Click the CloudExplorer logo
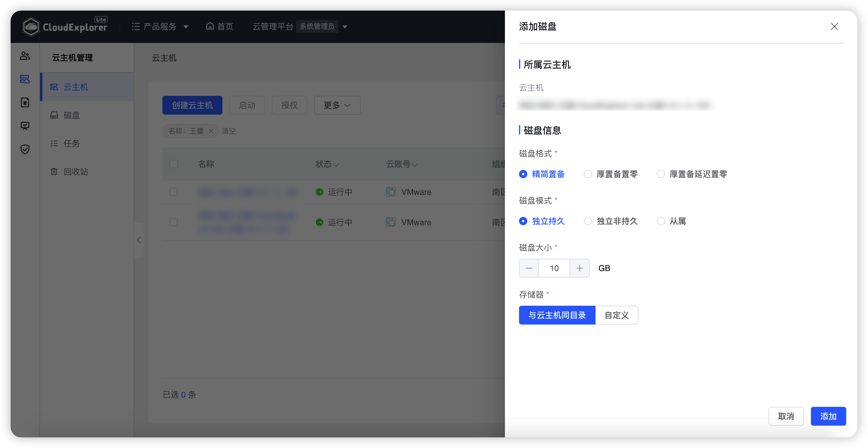 click(65, 26)
